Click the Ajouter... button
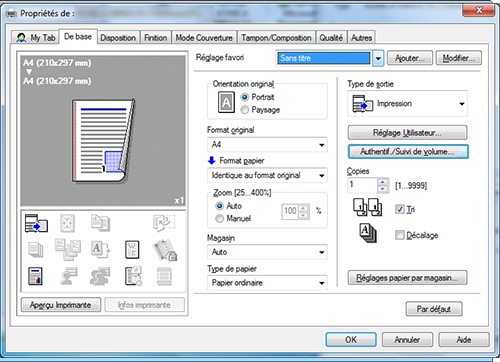Viewport: 500px width, 362px height. [410, 58]
